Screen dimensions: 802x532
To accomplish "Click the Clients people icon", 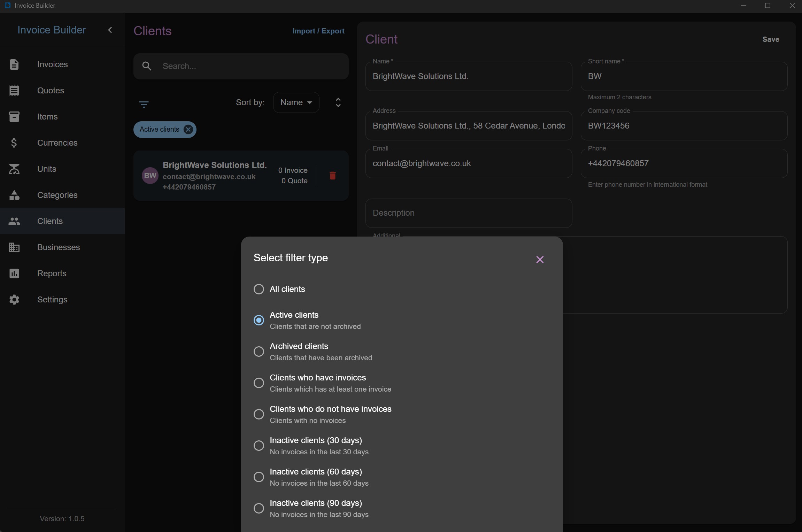I will [14, 221].
